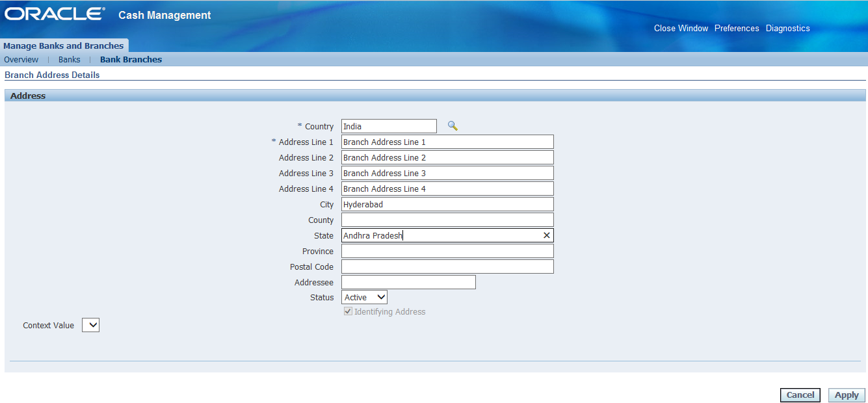Viewport: 868px width, 403px height.
Task: Click the City text field
Action: click(x=447, y=204)
